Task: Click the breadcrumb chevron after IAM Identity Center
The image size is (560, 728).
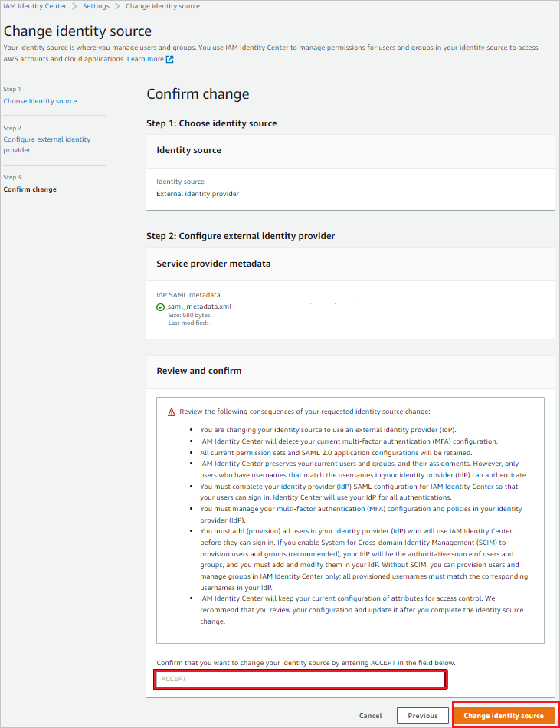Action: [x=75, y=6]
